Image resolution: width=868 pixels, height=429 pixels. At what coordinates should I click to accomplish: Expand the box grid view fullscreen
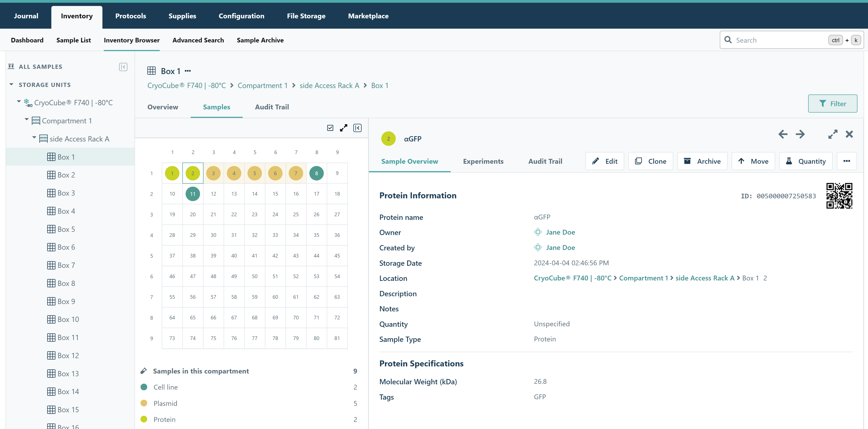point(343,128)
